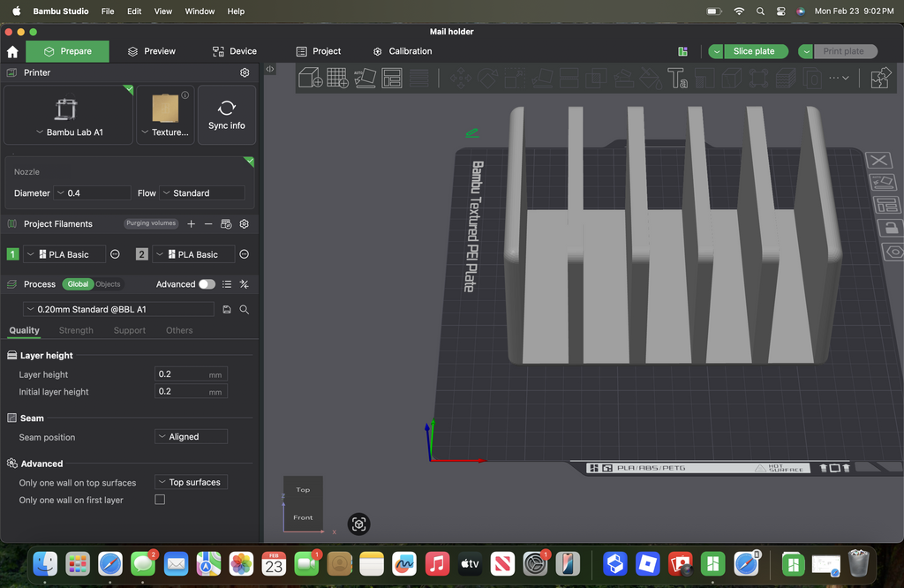This screenshot has height=588, width=904.
Task: Open the toolbar overflow menu (three dots)
Action: (839, 78)
